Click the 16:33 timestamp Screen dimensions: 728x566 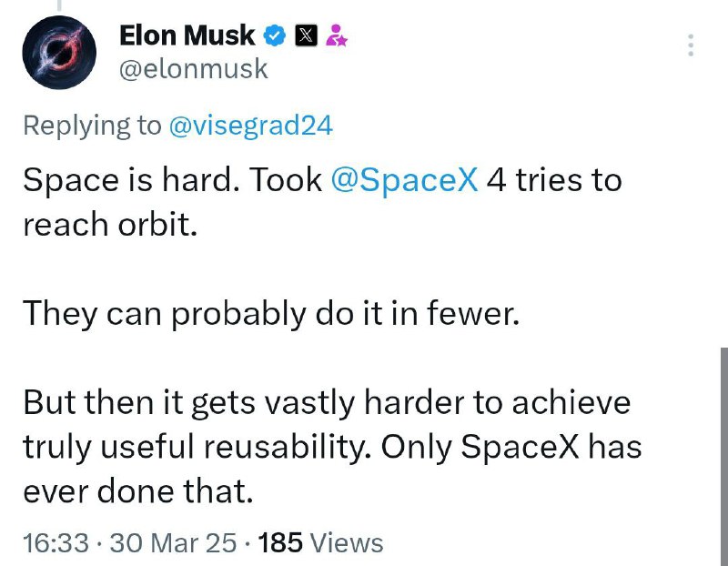56,542
